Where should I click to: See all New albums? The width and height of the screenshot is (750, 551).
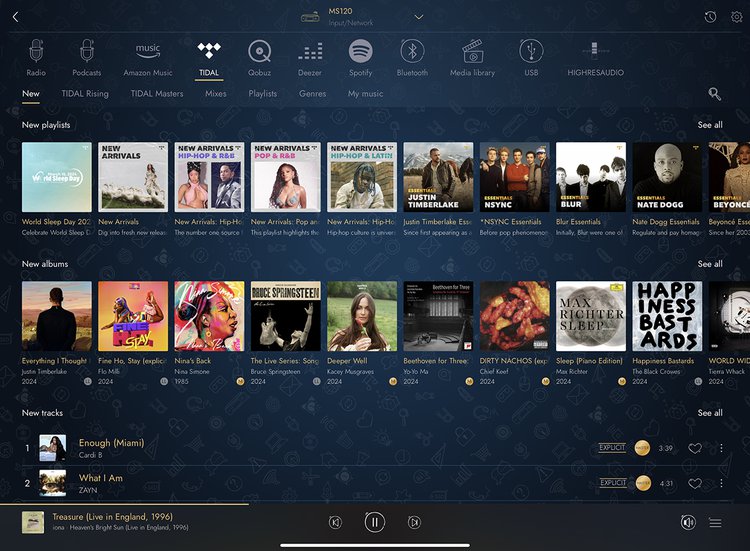click(710, 264)
